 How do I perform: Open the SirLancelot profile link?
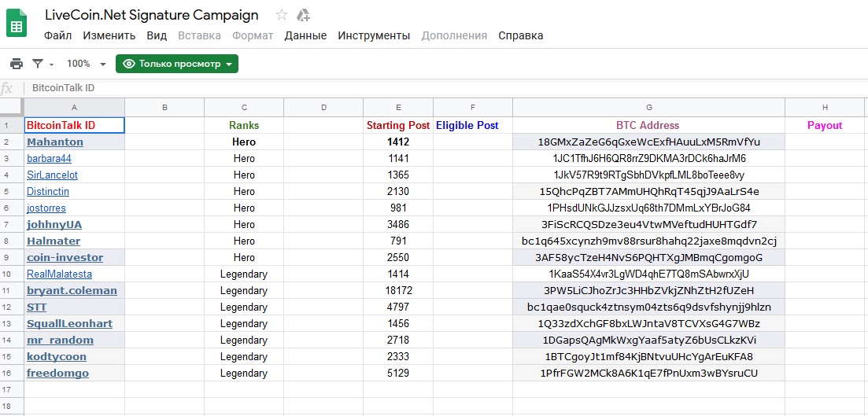click(52, 175)
